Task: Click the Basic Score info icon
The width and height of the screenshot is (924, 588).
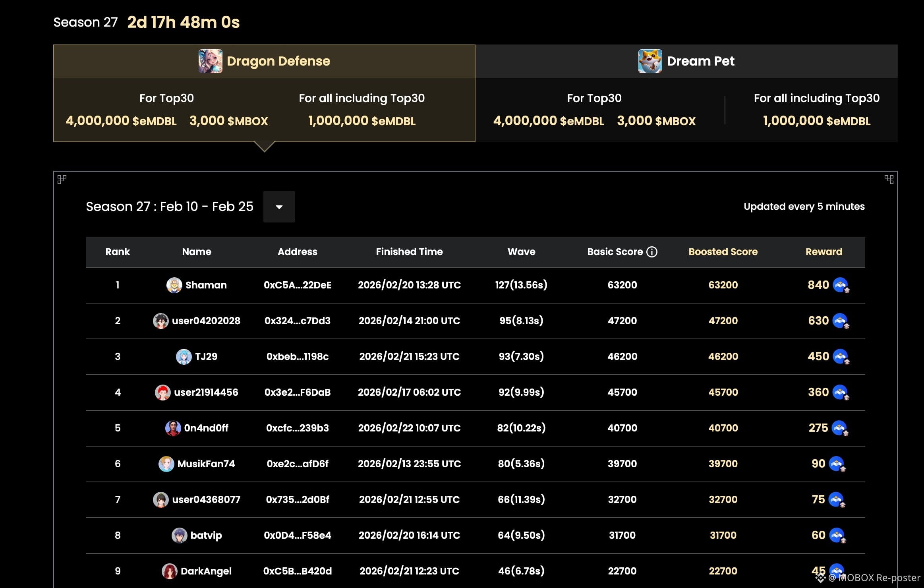Action: coord(652,251)
